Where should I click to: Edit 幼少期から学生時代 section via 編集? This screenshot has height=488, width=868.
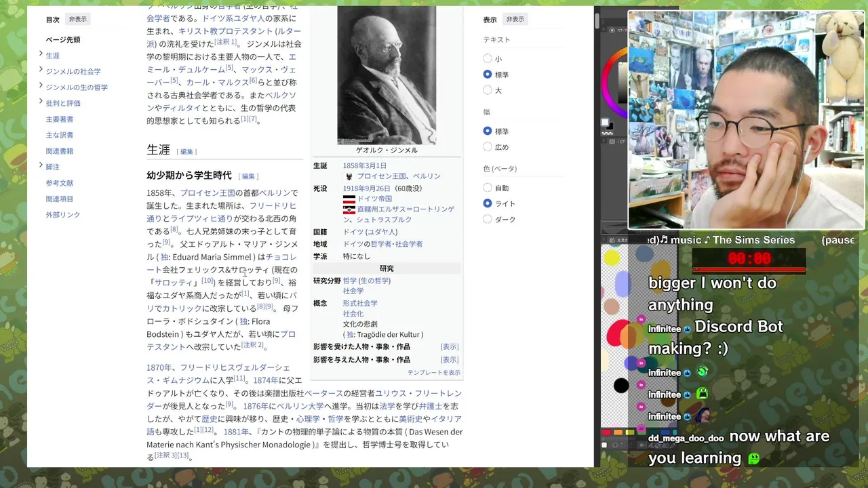(248, 176)
